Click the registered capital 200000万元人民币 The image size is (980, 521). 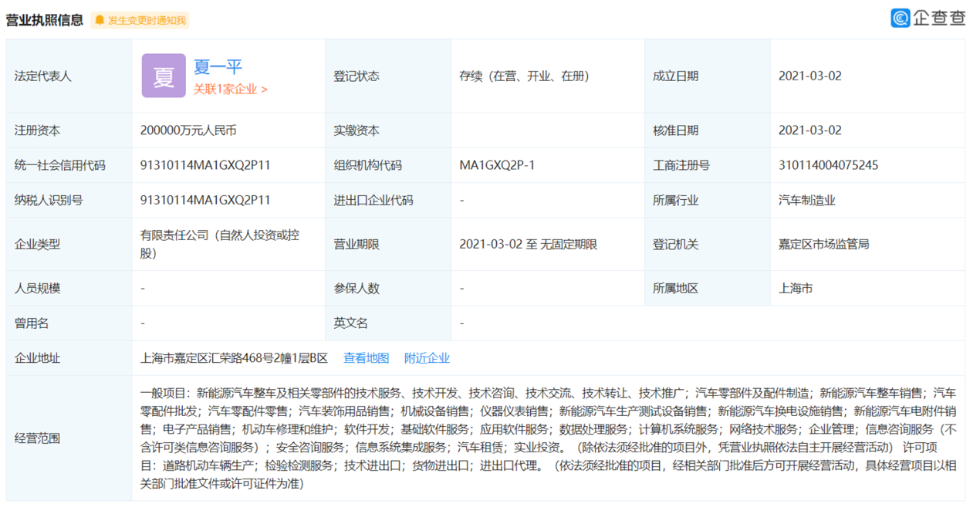coord(188,130)
